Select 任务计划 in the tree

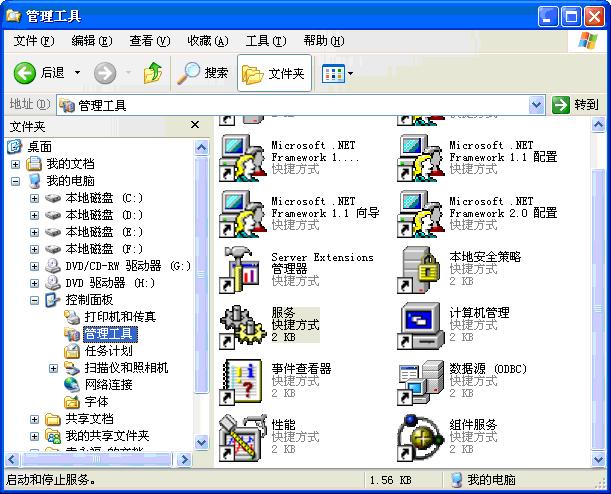point(109,351)
